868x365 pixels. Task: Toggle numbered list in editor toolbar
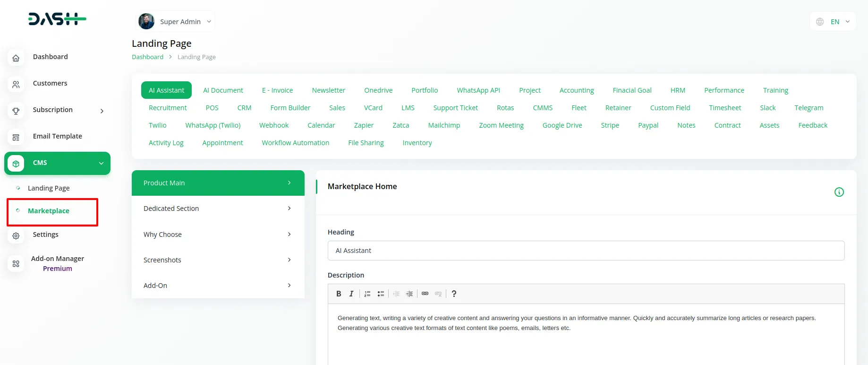[x=367, y=294]
